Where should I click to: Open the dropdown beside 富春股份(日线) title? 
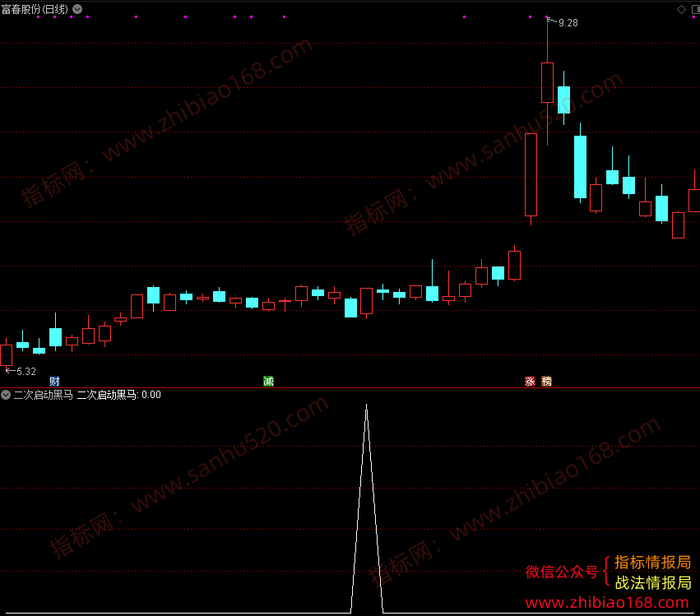point(77,9)
